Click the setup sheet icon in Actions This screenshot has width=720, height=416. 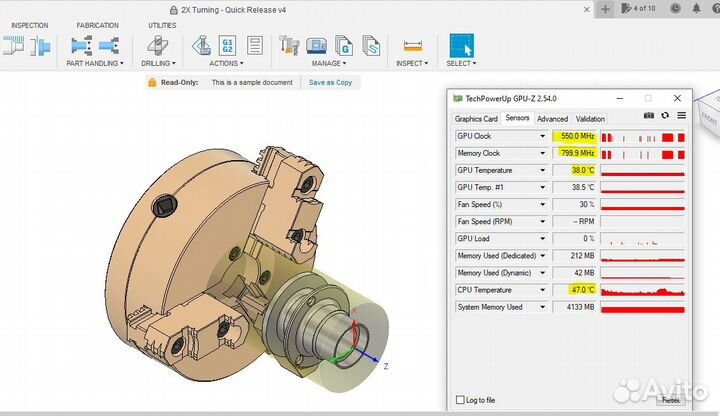coord(255,45)
